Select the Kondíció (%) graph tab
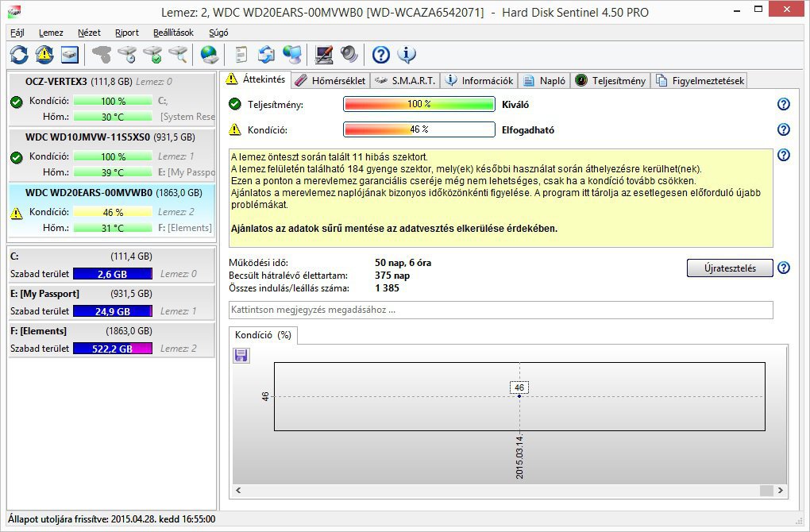The height and width of the screenshot is (532, 810). pos(263,335)
